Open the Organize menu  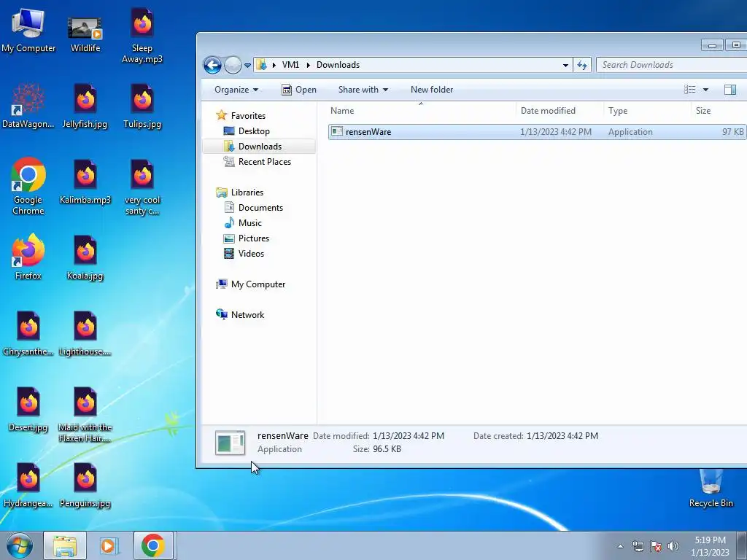pyautogui.click(x=236, y=90)
